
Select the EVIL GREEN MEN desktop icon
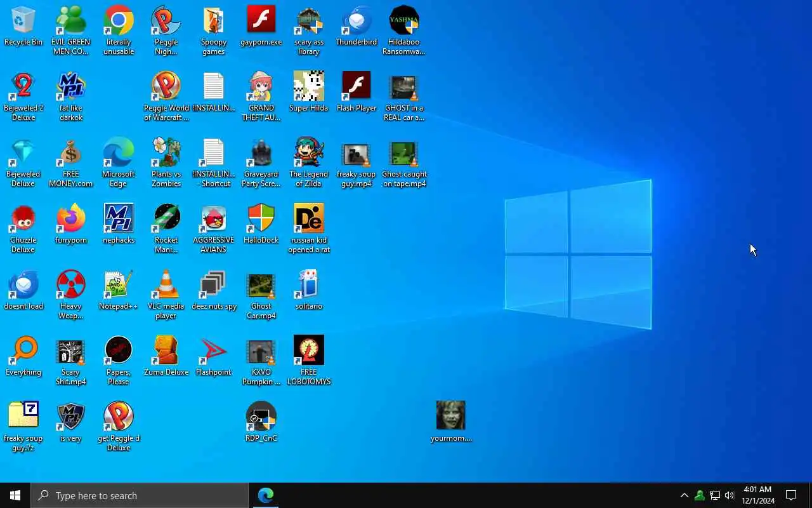[71, 21]
